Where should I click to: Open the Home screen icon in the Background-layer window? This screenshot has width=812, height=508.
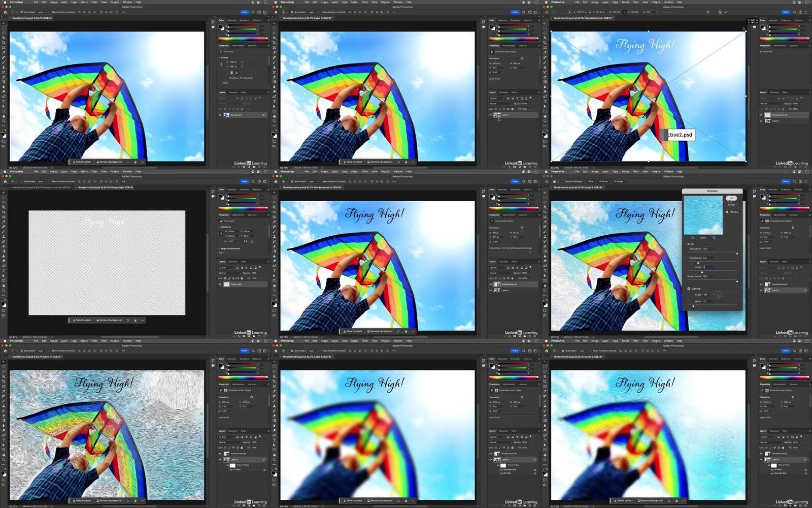[5, 12]
